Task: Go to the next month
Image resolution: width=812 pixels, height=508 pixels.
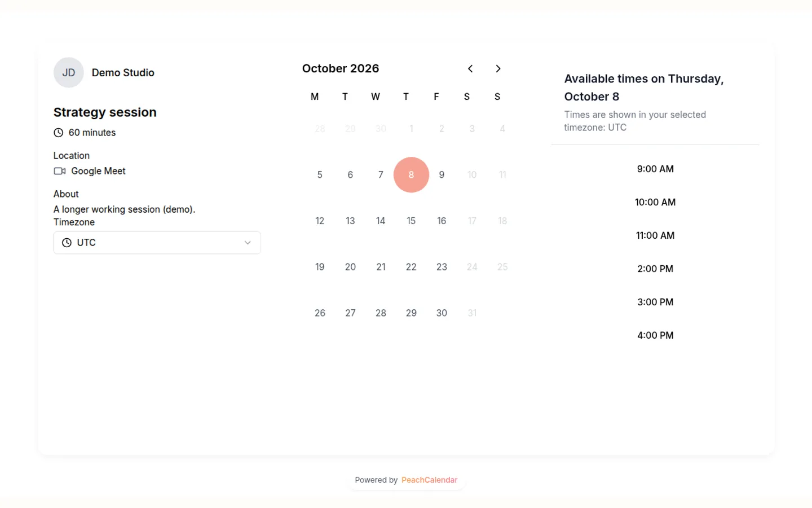Action: pyautogui.click(x=498, y=69)
